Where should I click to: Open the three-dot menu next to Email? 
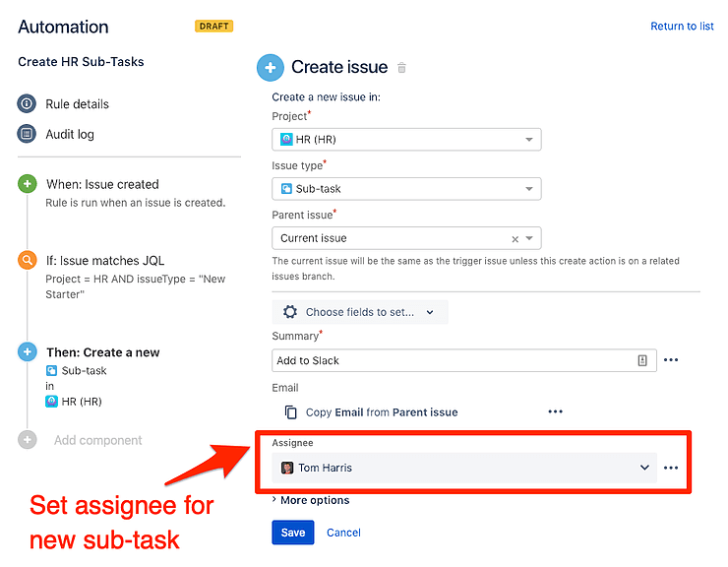click(x=555, y=412)
